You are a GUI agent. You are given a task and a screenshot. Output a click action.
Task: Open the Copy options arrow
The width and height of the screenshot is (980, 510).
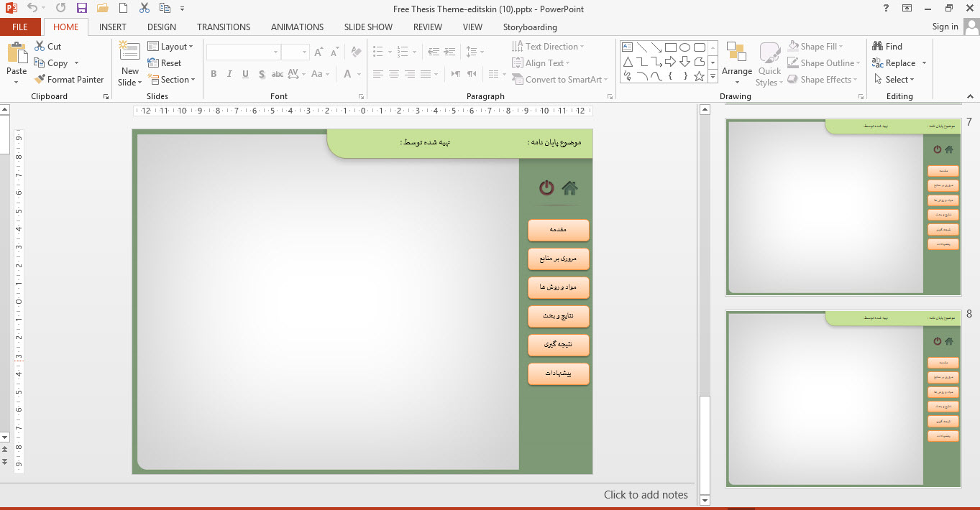coord(76,63)
